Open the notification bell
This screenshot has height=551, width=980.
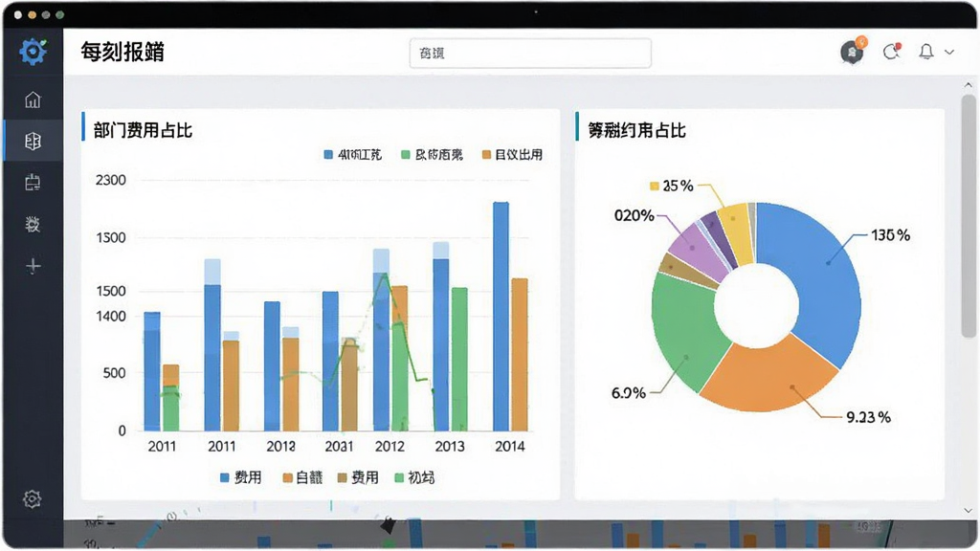point(926,52)
